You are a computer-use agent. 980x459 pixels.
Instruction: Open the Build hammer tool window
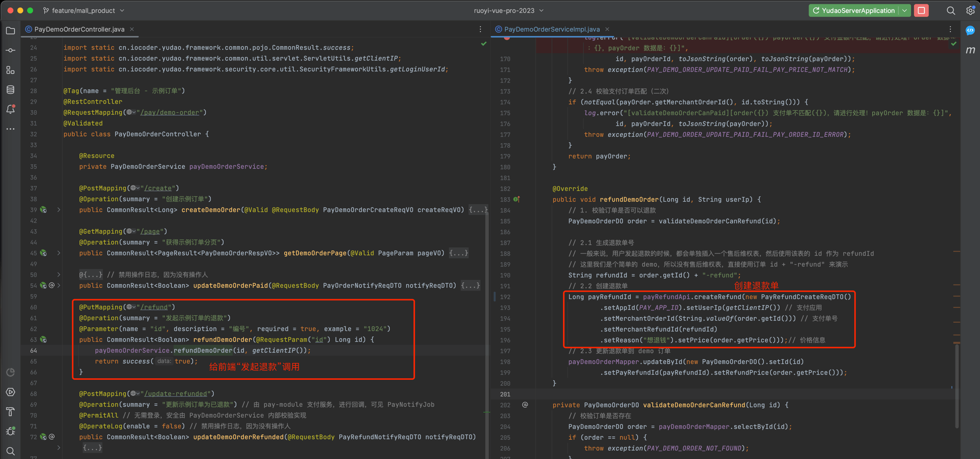(10, 412)
